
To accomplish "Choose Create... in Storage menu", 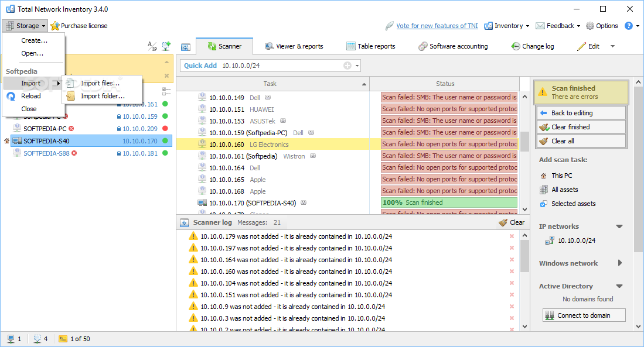I will 34,40.
